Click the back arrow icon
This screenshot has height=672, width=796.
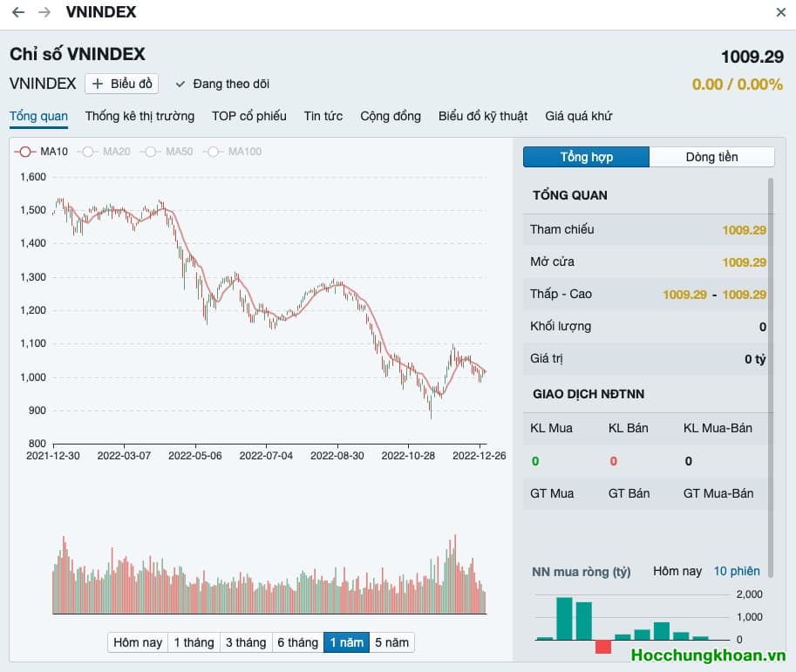18,12
